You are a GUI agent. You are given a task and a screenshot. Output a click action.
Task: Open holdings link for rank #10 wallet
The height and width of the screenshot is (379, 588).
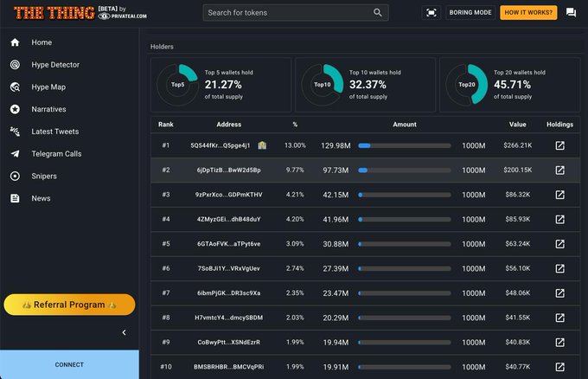559,367
